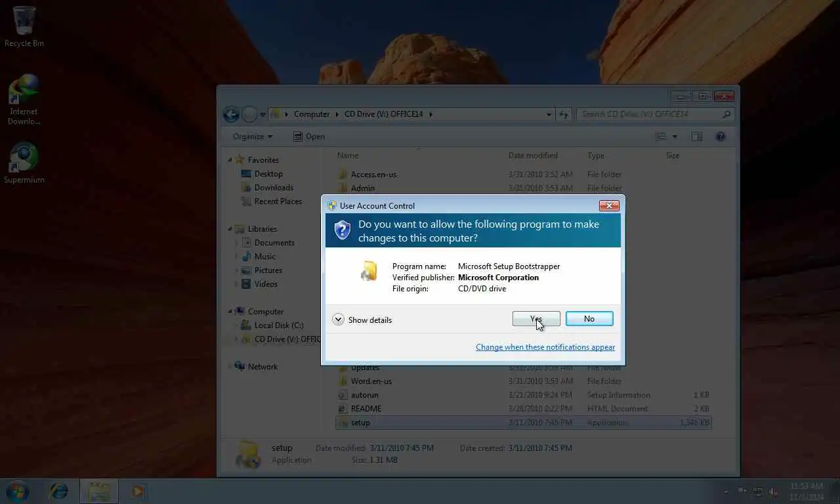Viewport: 840px width, 504px height.
Task: Click the Open toolbar button
Action: tap(309, 136)
